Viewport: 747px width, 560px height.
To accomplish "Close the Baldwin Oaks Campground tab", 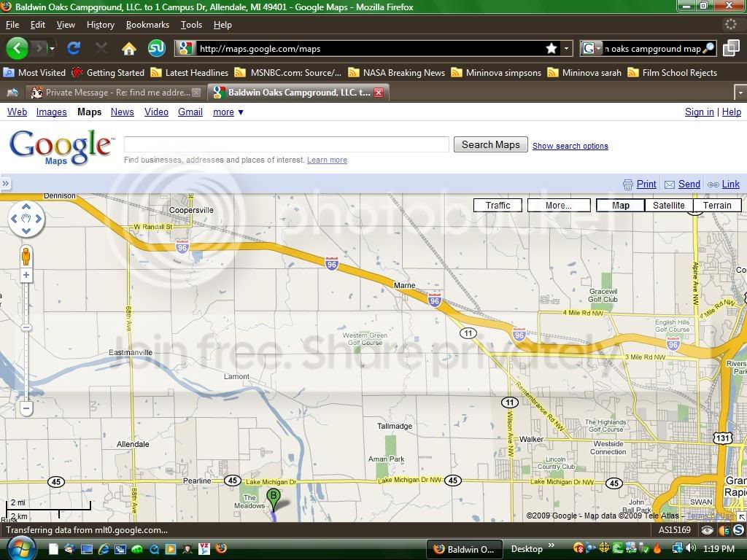I will click(x=379, y=93).
